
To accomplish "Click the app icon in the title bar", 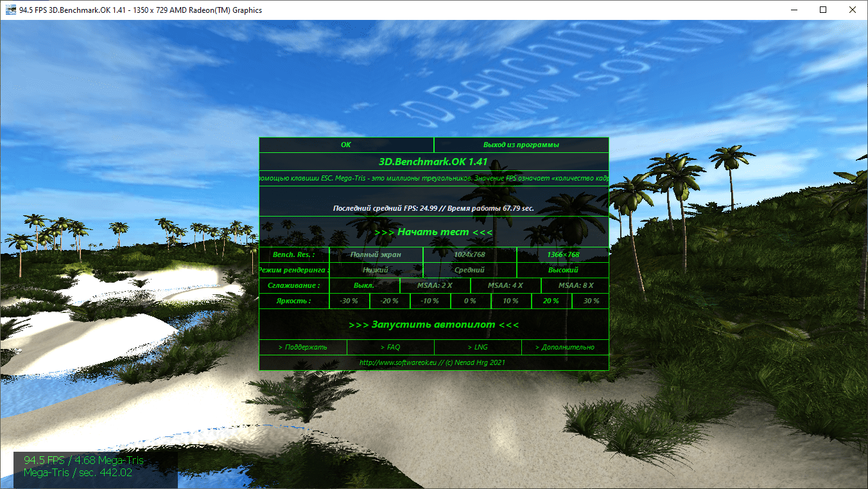I will point(10,10).
